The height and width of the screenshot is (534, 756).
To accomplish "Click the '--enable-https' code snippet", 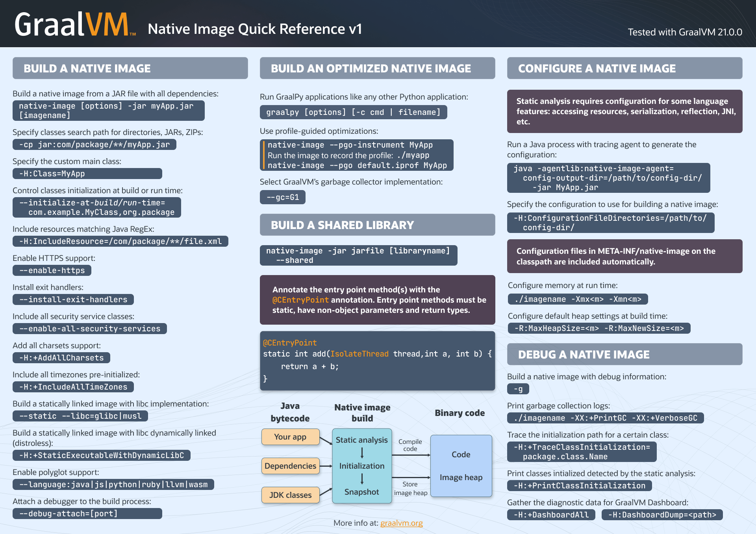I will (52, 270).
